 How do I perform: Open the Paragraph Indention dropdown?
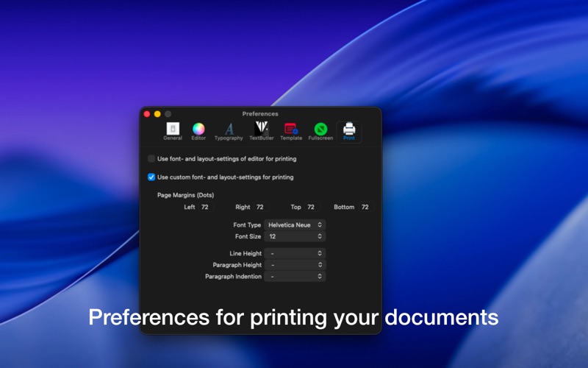coord(295,277)
